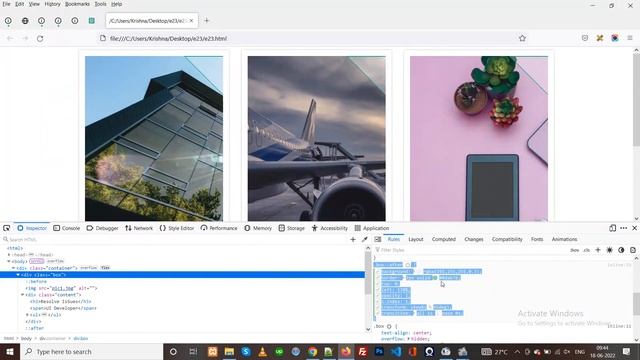
Task: Open the Bookmarks menu
Action: tap(77, 4)
